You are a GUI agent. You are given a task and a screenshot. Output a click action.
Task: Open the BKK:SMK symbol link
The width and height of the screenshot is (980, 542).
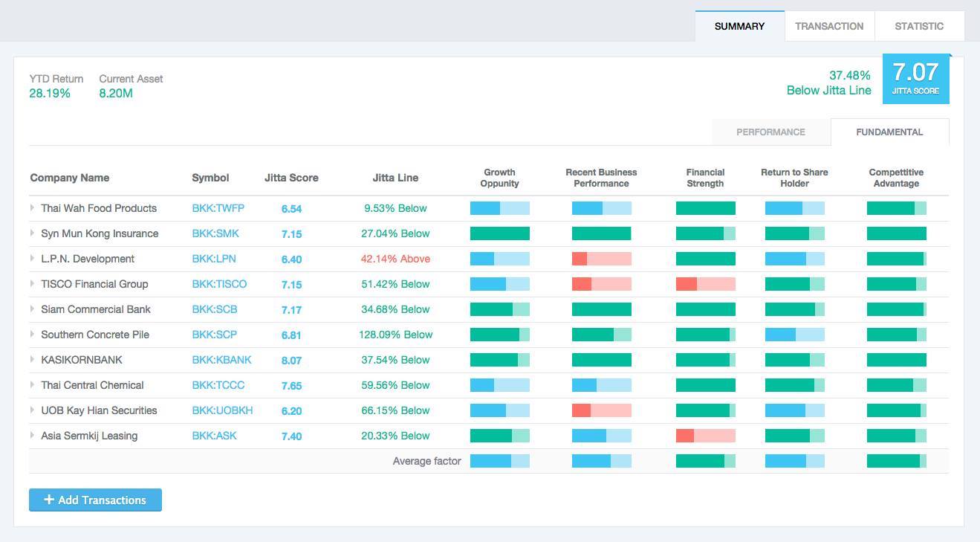(x=215, y=233)
